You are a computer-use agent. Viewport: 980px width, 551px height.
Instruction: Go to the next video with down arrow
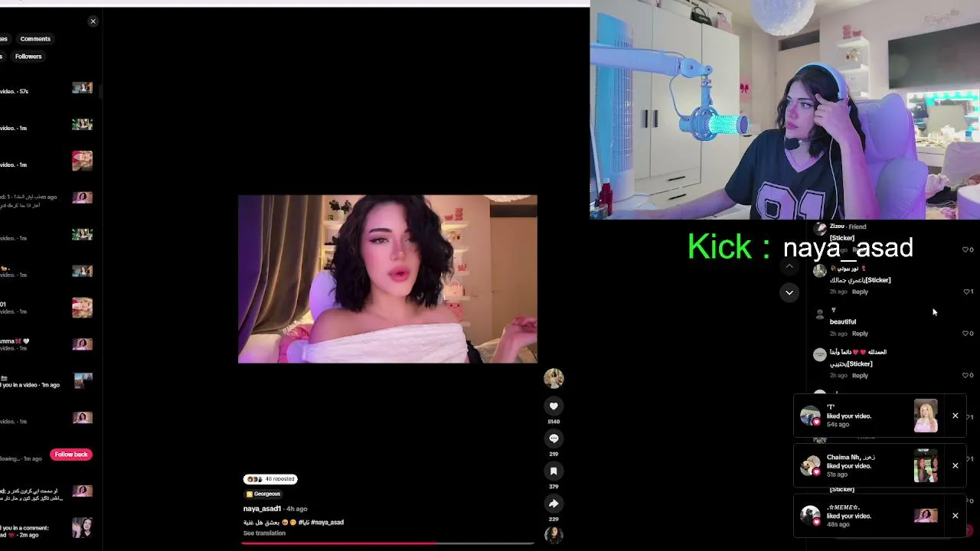(x=789, y=292)
